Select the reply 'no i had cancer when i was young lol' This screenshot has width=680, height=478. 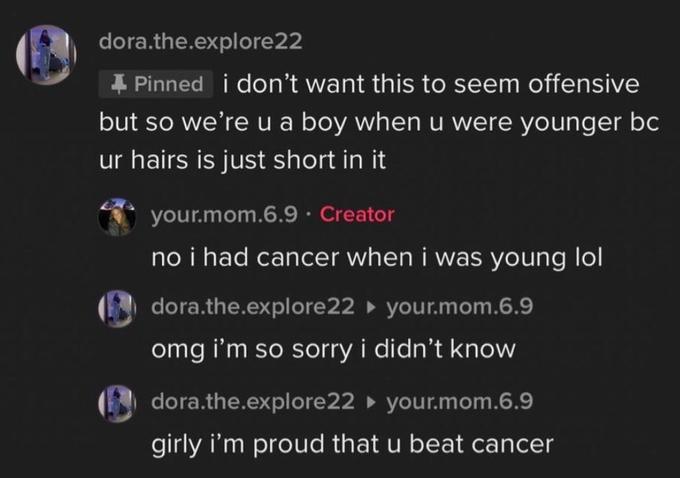tap(377, 258)
